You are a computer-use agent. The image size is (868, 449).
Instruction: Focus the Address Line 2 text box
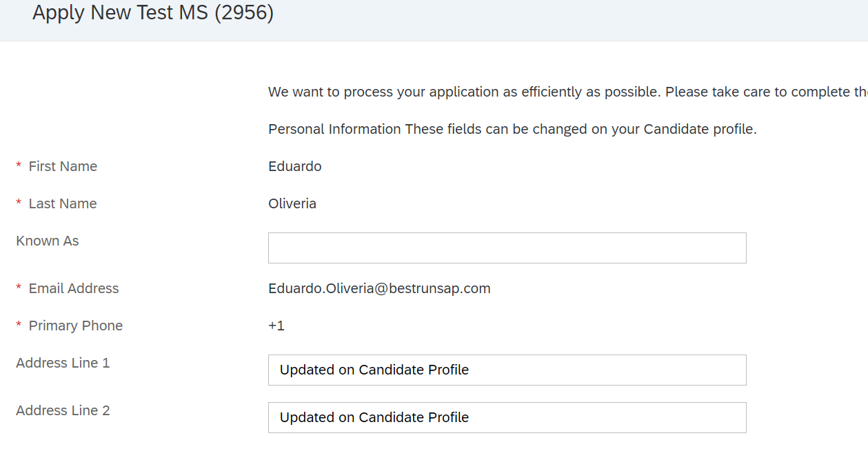pyautogui.click(x=507, y=417)
